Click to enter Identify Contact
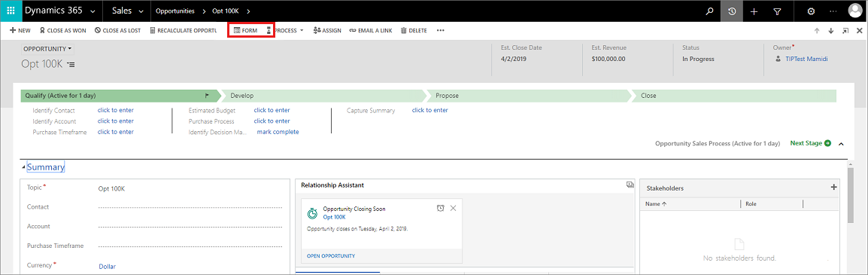 coord(116,110)
